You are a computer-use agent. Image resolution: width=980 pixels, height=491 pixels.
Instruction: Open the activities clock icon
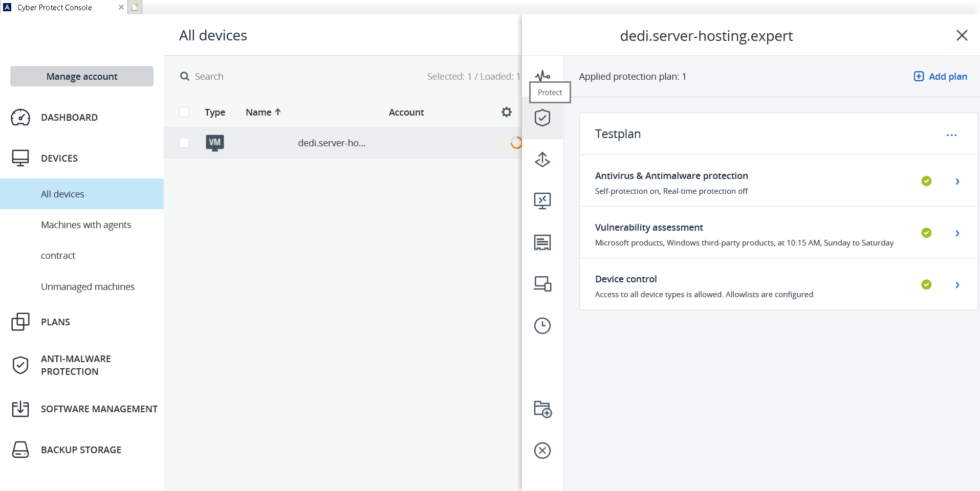coord(542,326)
